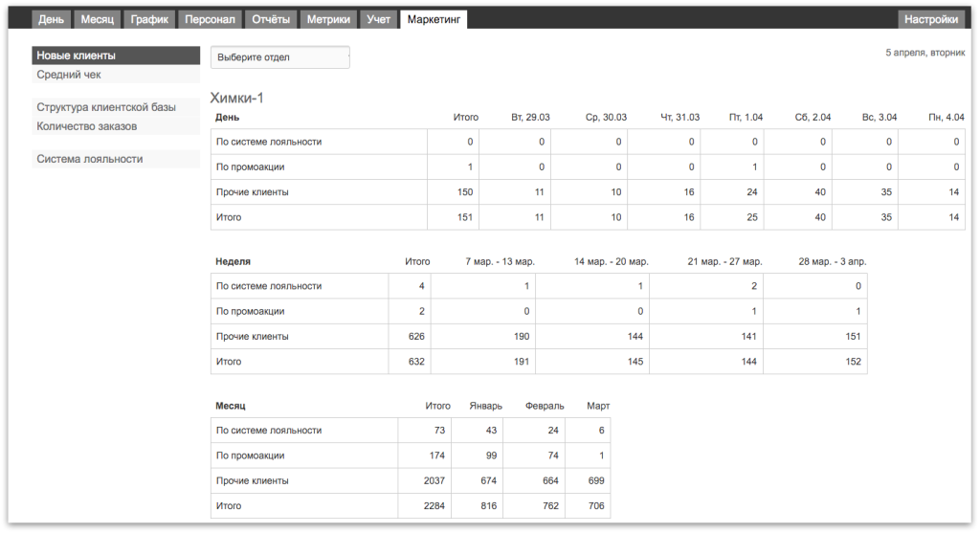Screen dimensions: 980x533
Task: Click the 150 total in the День table
Action: 465,191
